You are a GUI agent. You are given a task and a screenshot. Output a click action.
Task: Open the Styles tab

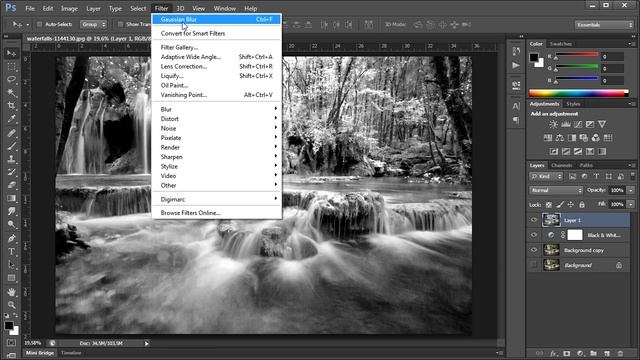(573, 104)
